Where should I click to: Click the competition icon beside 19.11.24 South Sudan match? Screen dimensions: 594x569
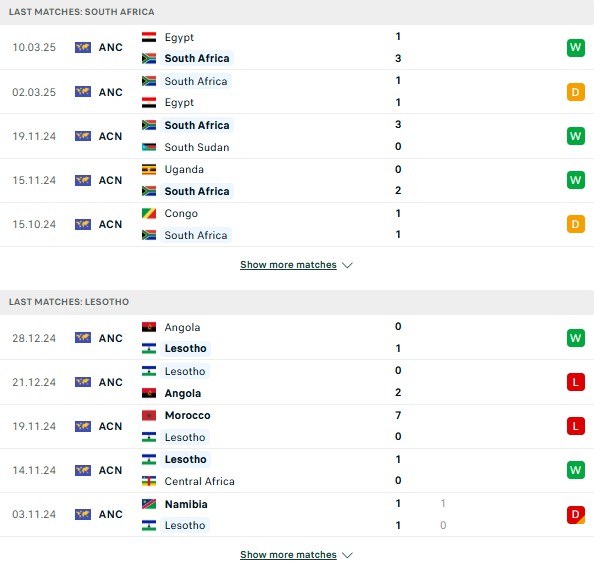coord(83,136)
